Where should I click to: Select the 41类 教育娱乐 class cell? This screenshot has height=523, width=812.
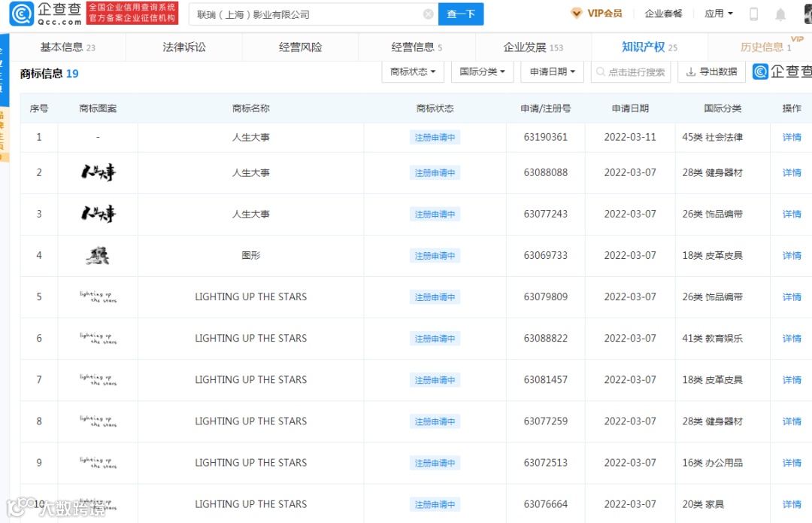tap(712, 338)
